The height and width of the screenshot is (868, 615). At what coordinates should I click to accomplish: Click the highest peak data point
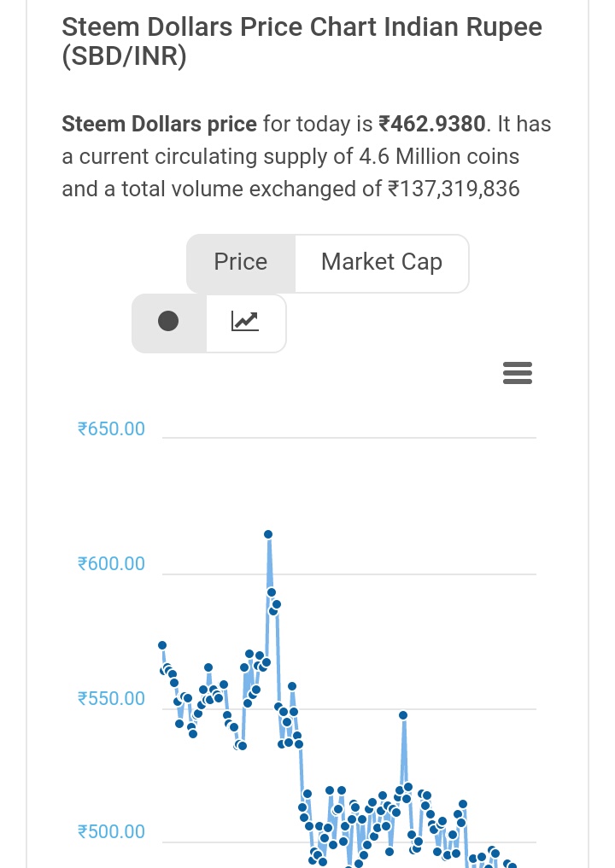268,534
